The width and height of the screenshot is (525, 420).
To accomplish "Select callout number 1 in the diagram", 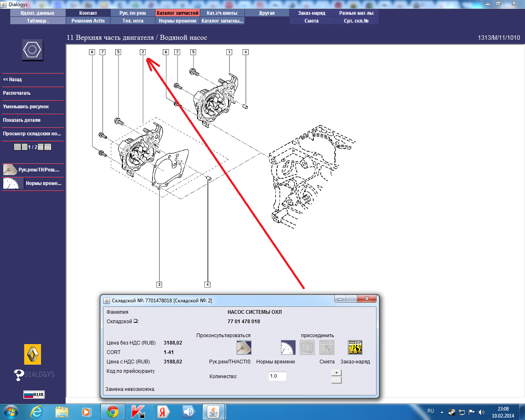I will pyautogui.click(x=229, y=52).
